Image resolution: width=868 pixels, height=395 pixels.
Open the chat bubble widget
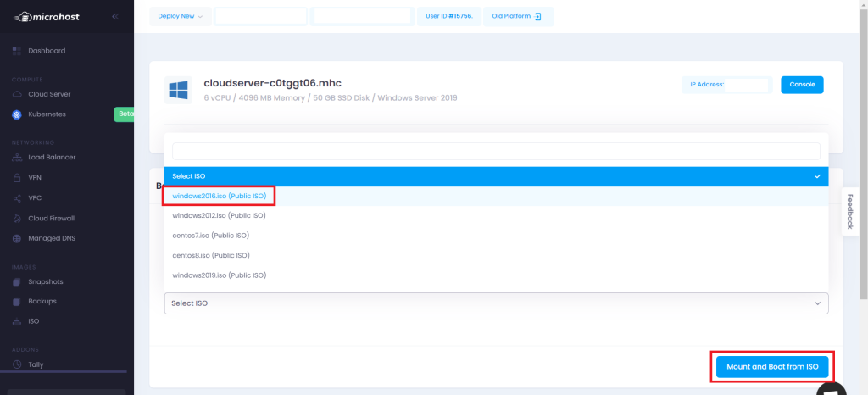pos(832,389)
